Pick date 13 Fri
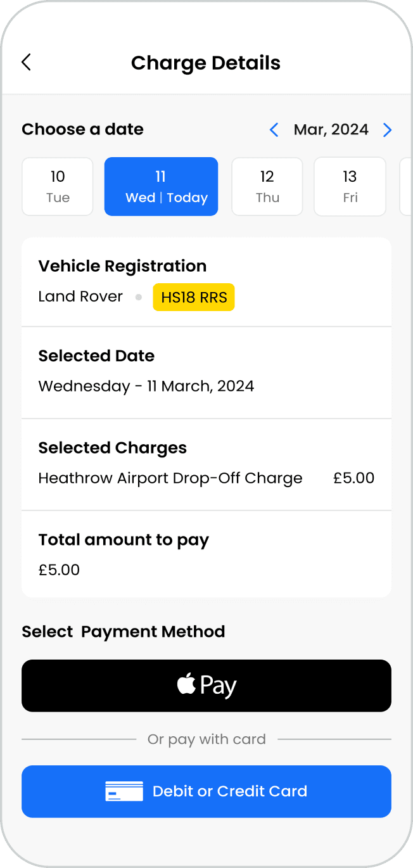This screenshot has width=413, height=868. pos(350,186)
